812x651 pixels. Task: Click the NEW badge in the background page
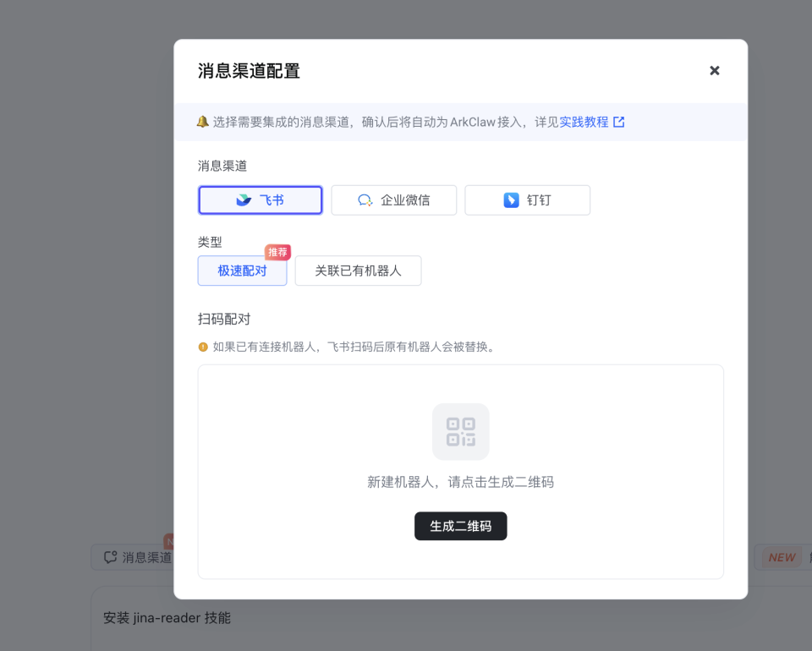[782, 557]
